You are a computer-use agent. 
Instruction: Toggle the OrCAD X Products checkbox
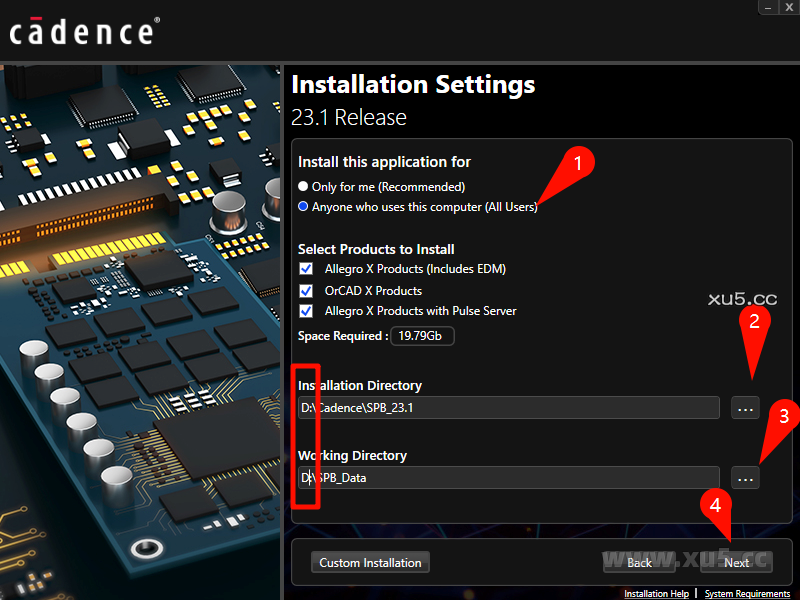tap(306, 290)
